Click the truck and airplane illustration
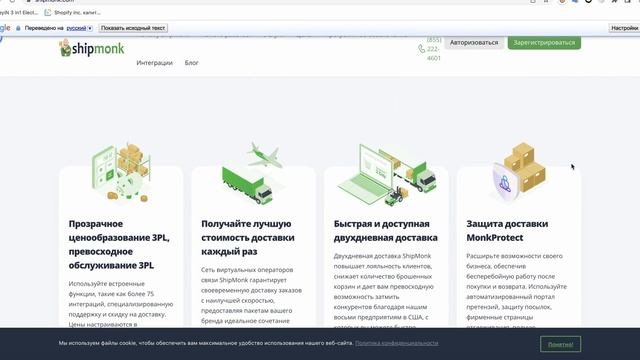 (x=253, y=173)
